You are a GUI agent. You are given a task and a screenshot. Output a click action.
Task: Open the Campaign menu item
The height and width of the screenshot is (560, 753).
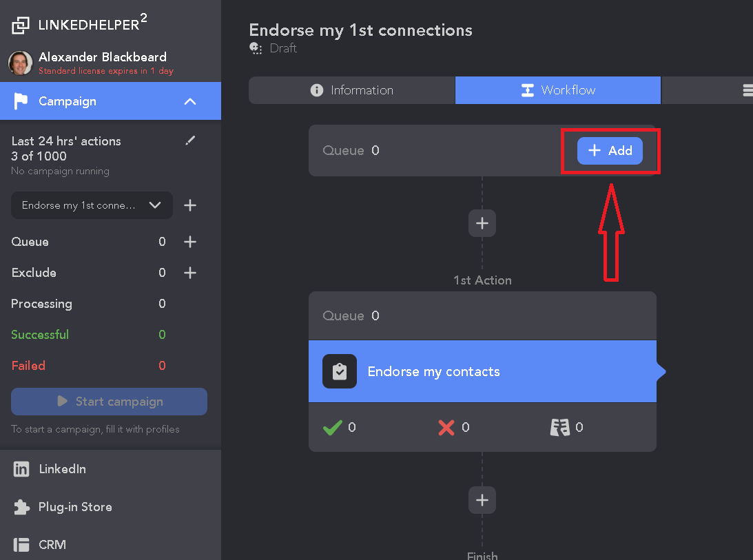(110, 101)
